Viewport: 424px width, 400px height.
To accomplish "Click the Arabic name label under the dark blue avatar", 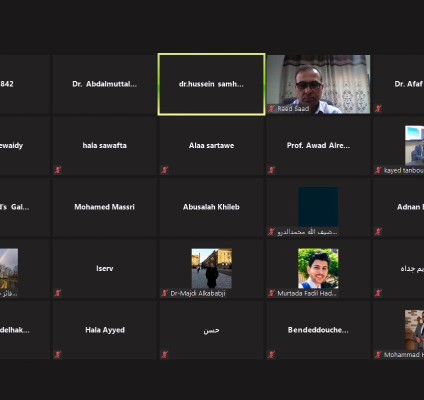I will [307, 232].
